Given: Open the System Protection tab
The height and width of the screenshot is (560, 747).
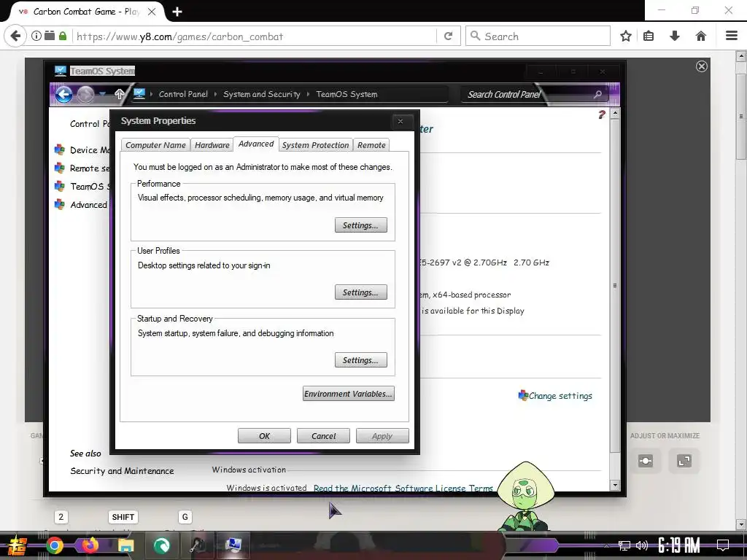Looking at the screenshot, I should point(315,145).
